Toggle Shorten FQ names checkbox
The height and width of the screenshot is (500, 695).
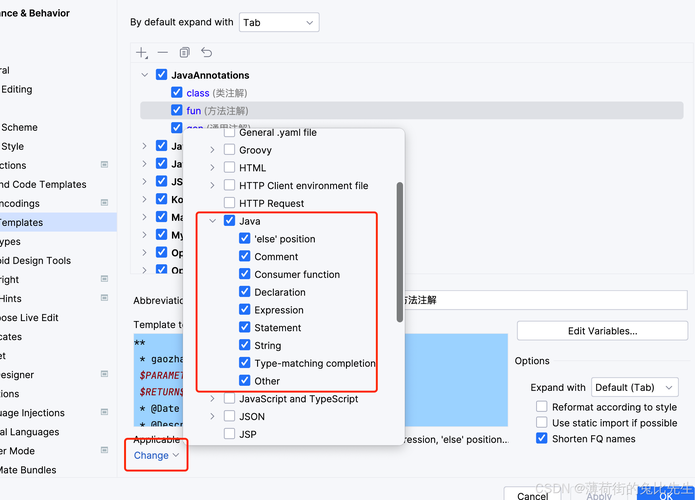coord(542,439)
